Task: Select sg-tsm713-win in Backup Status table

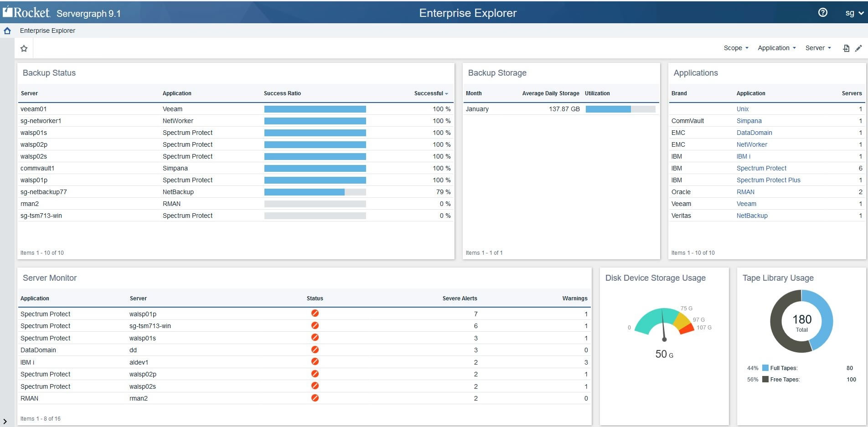Action: coord(236,216)
